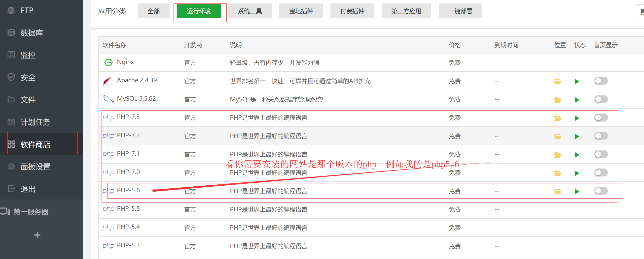Click PHP-7.3 status play icon
Viewport: 644px width, 259px height.
coord(577,118)
